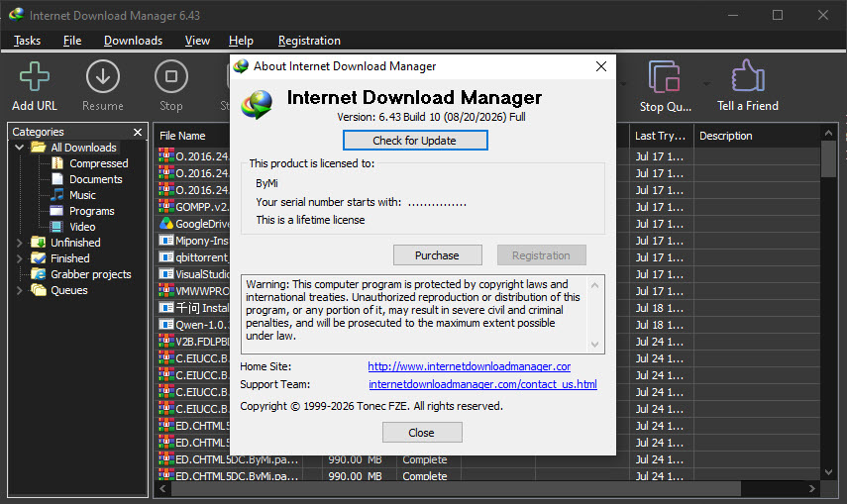Click the download list scroll-down arrow
This screenshot has height=504, width=847.
pyautogui.click(x=828, y=472)
